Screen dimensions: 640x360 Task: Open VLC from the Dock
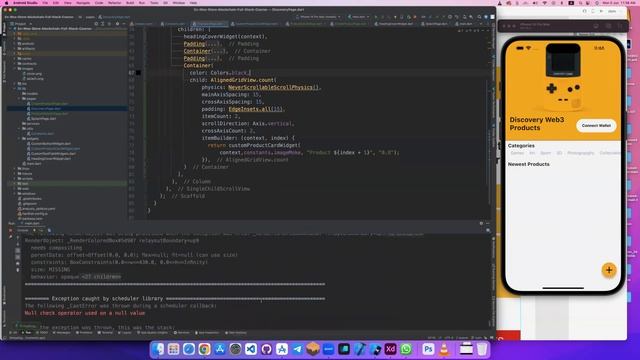(444, 349)
